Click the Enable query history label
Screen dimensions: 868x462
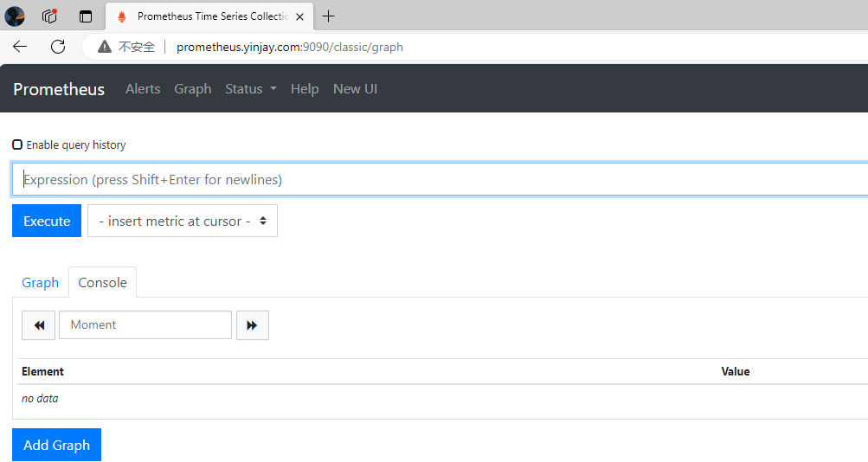coord(76,145)
